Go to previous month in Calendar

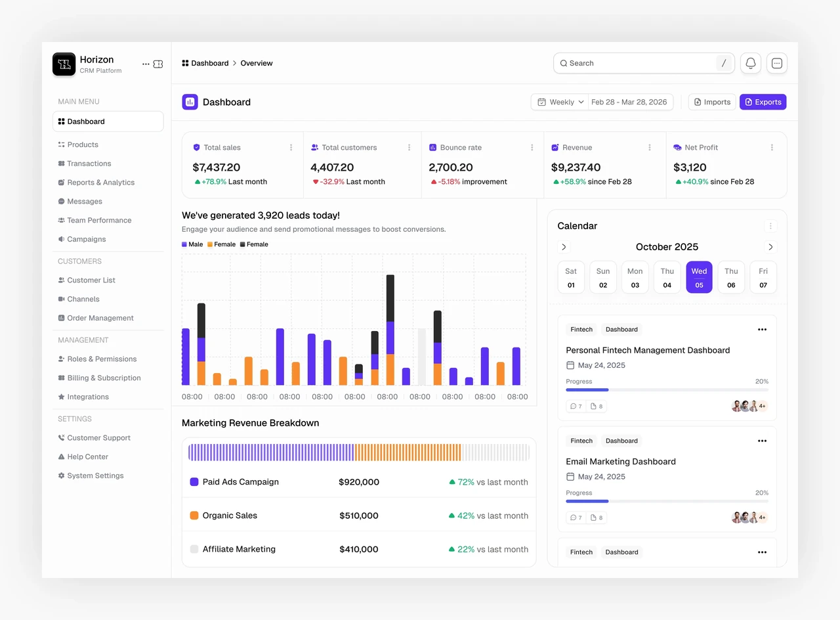tap(564, 247)
